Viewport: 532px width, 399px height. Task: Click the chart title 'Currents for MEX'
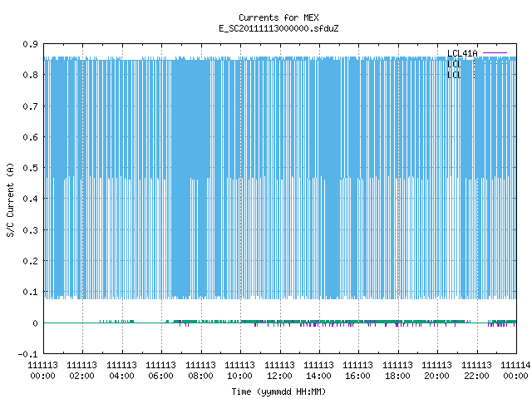pyautogui.click(x=278, y=17)
